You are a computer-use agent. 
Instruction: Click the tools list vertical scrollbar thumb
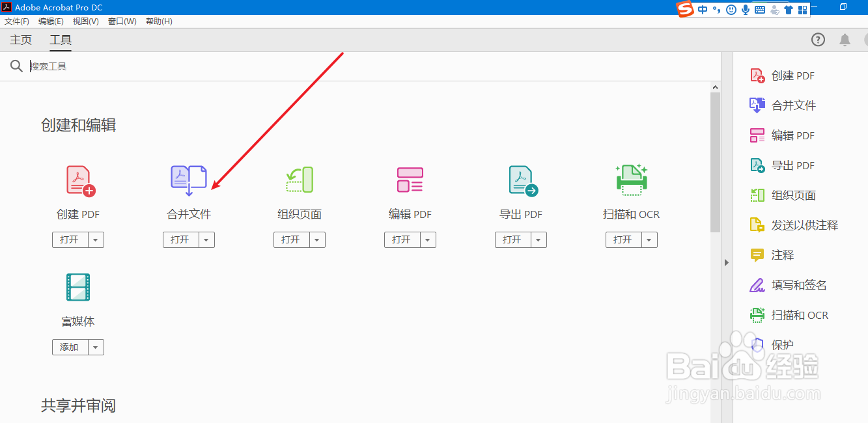[x=715, y=162]
